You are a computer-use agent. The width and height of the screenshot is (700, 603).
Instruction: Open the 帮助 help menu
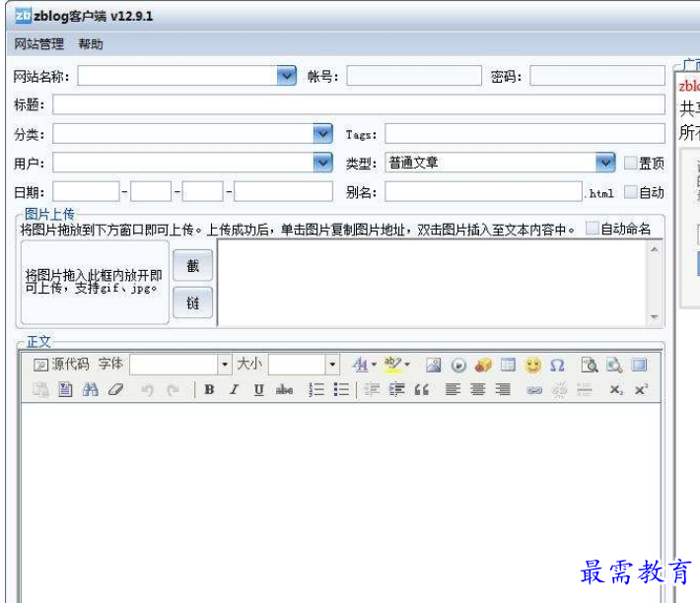[91, 43]
